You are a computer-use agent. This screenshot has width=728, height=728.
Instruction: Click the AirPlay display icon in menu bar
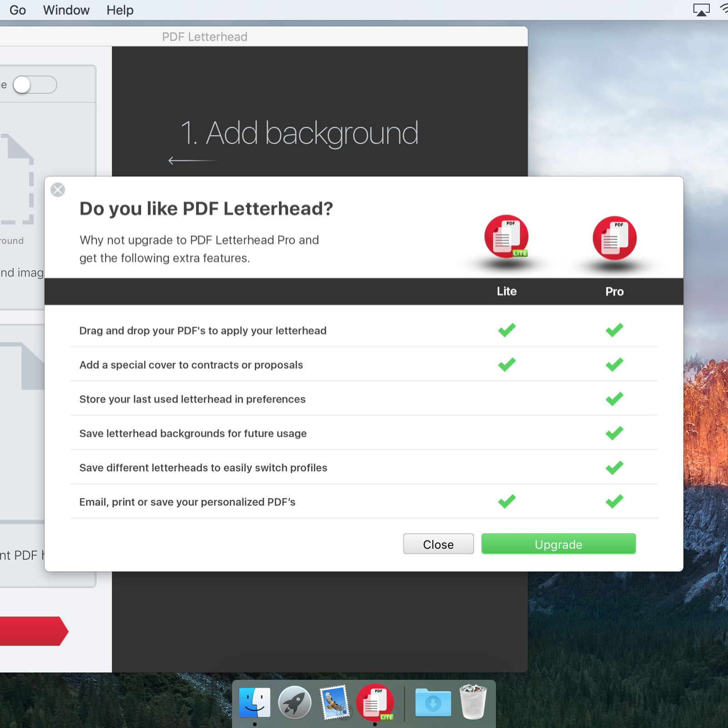pyautogui.click(x=701, y=10)
